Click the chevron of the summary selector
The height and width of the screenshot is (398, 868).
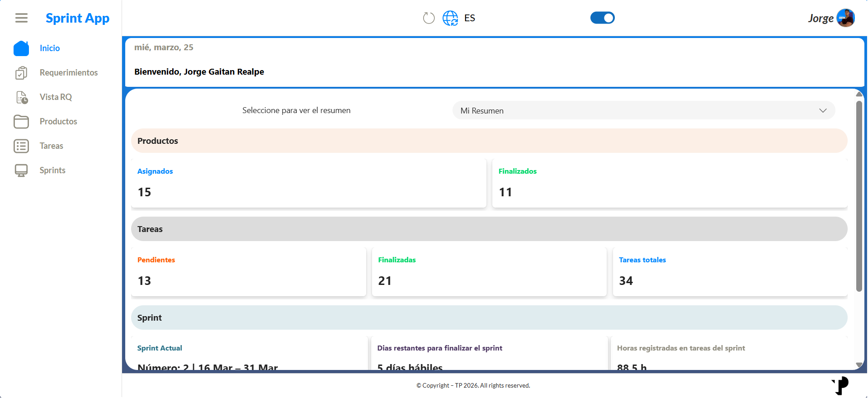[823, 110]
